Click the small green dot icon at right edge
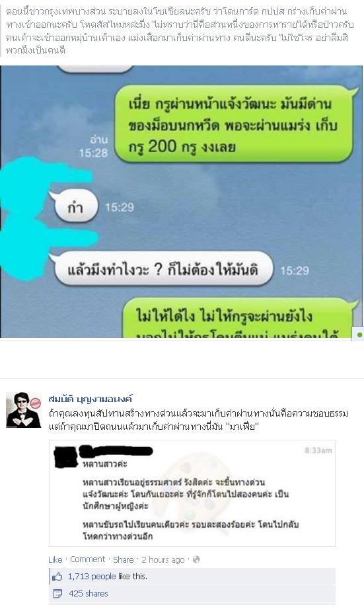This screenshot has height=613, width=364. (359, 335)
